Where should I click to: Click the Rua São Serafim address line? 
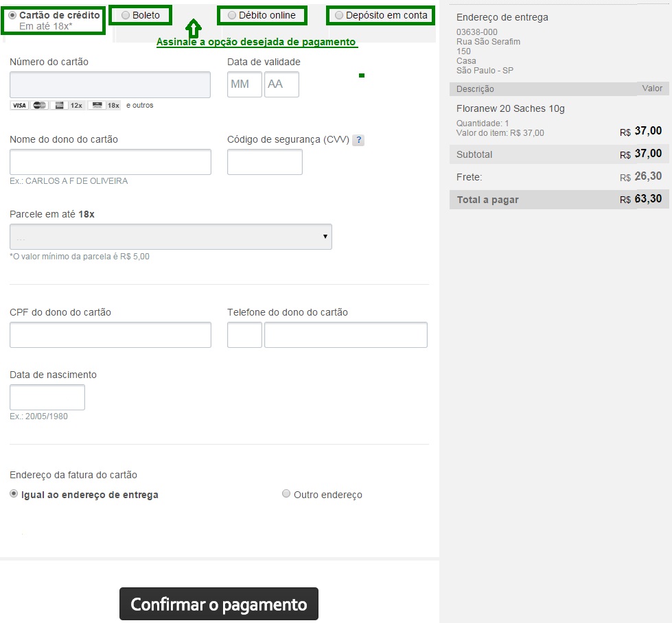pos(488,42)
